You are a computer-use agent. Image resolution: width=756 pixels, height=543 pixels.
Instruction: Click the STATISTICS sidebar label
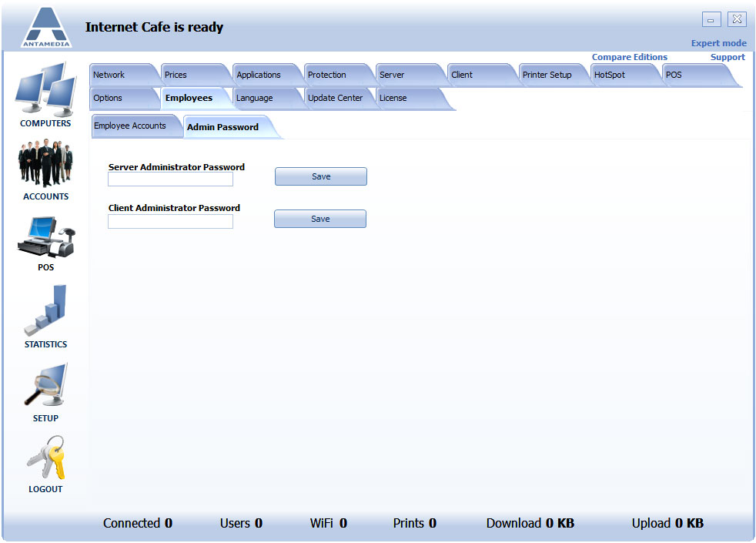pyautogui.click(x=45, y=344)
